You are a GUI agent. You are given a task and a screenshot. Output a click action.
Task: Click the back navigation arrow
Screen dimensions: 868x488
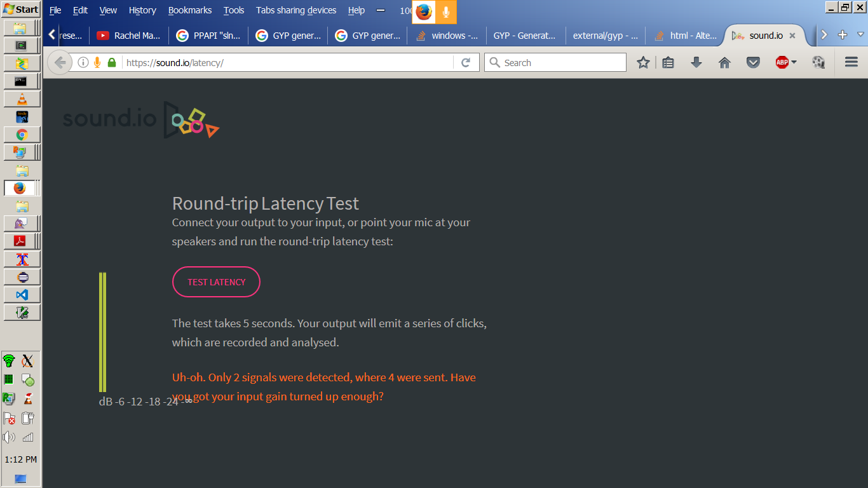pyautogui.click(x=60, y=62)
